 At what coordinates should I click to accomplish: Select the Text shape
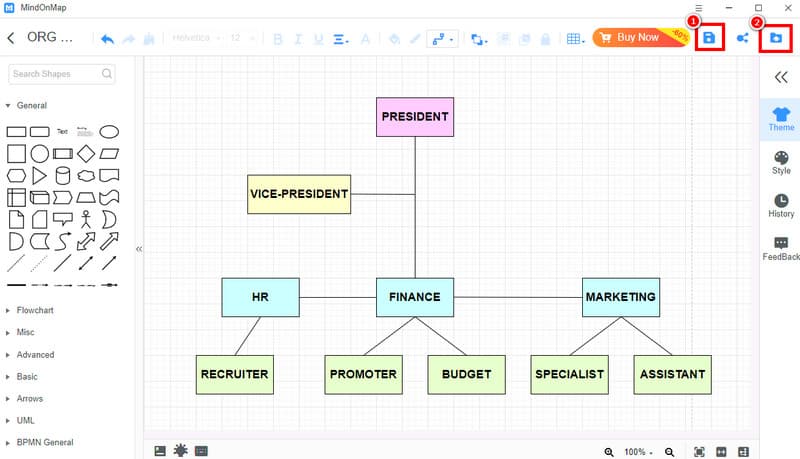62,132
